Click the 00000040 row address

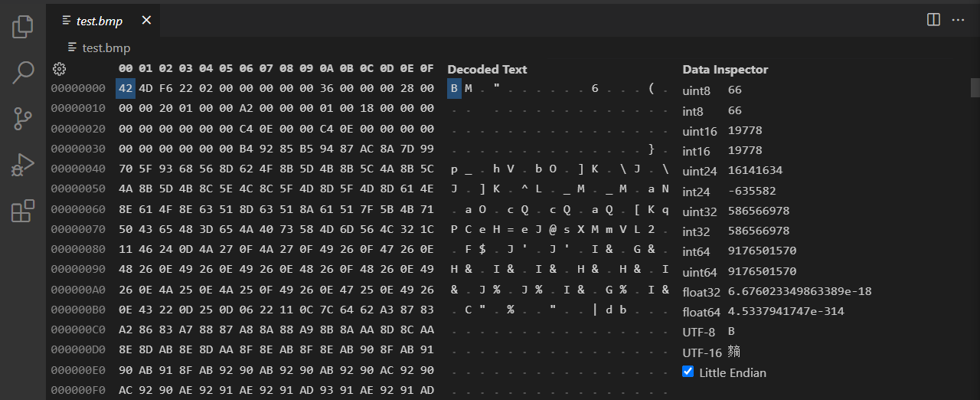point(78,169)
